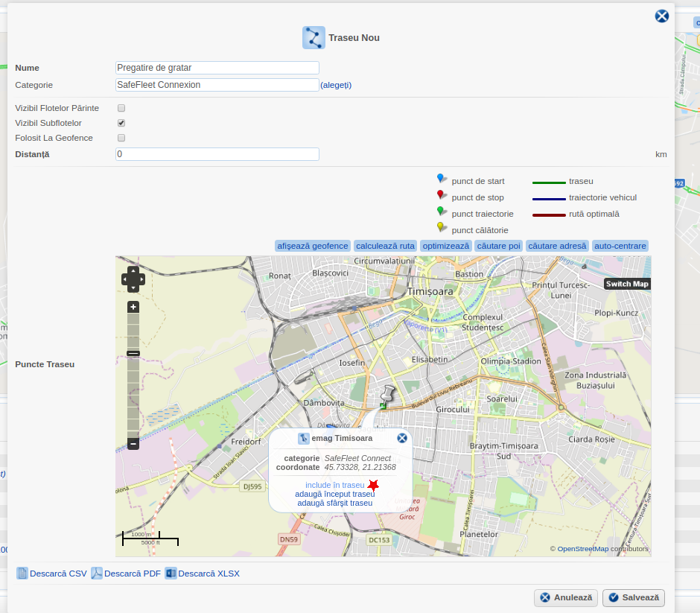Enable Folosit La Geofence

121,137
